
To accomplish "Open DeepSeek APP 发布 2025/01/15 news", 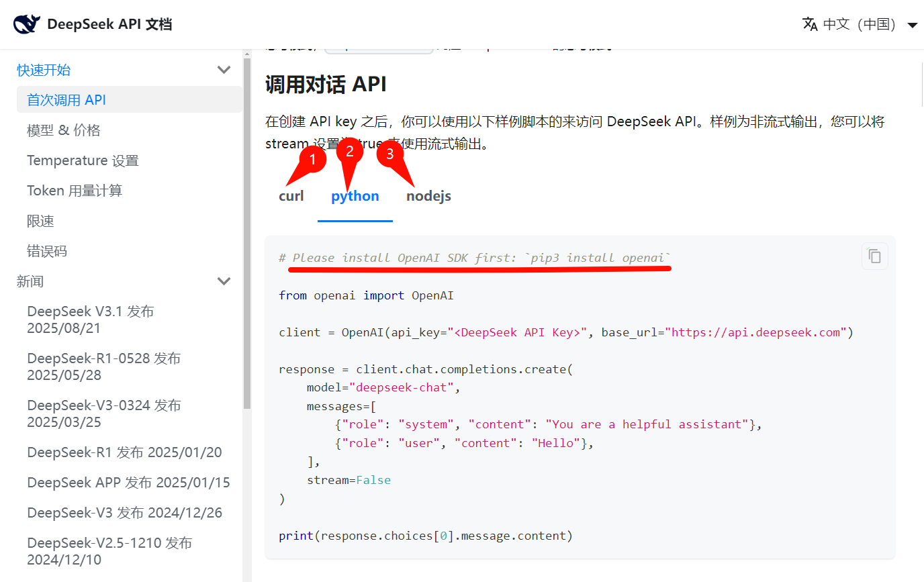I will [x=130, y=483].
